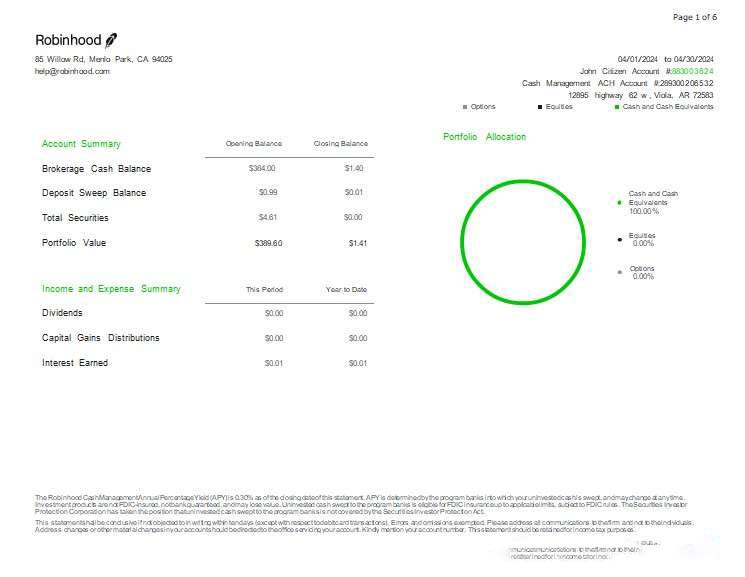Click the Portfolio Allocation chart title

[484, 137]
